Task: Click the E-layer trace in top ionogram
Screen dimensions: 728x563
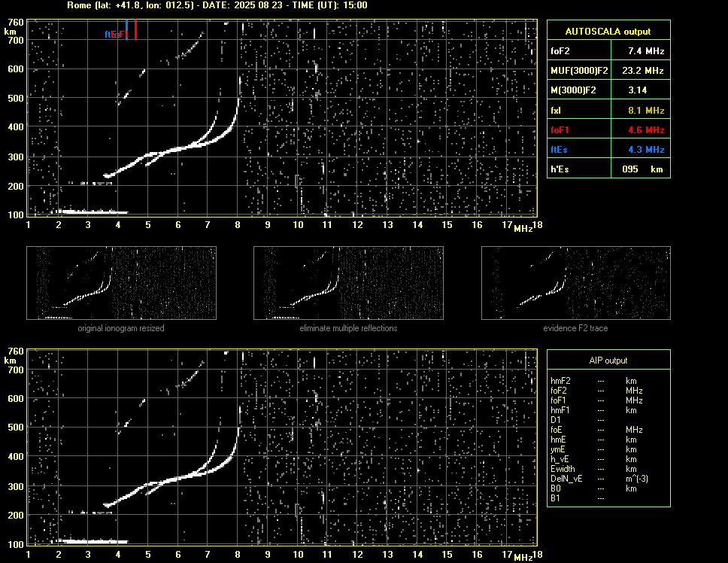Action: pyautogui.click(x=92, y=212)
